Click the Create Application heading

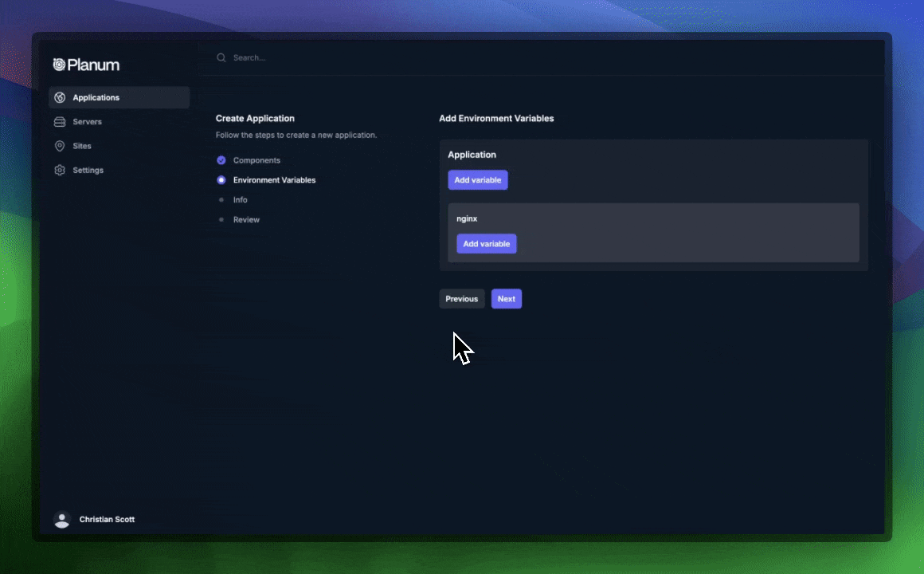(x=255, y=118)
